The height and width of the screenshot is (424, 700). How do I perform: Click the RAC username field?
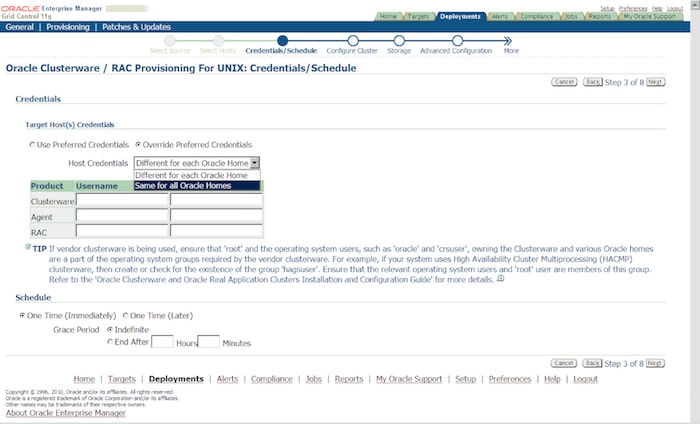122,231
